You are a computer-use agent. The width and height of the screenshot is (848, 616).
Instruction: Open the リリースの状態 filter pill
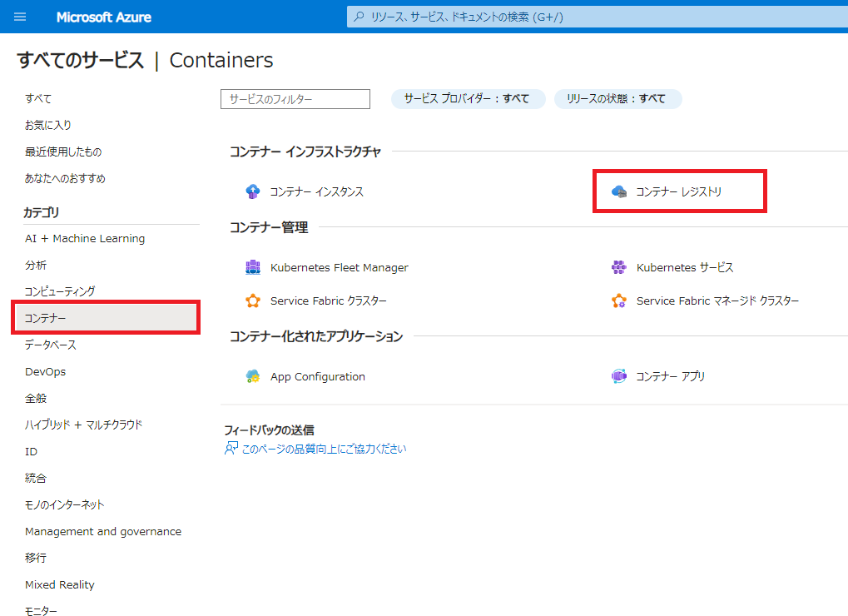(617, 99)
